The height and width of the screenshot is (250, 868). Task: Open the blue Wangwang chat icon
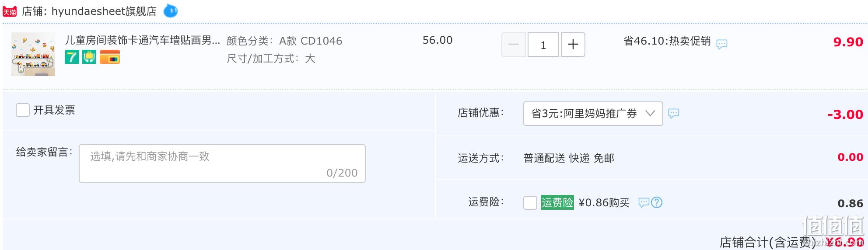point(171,10)
